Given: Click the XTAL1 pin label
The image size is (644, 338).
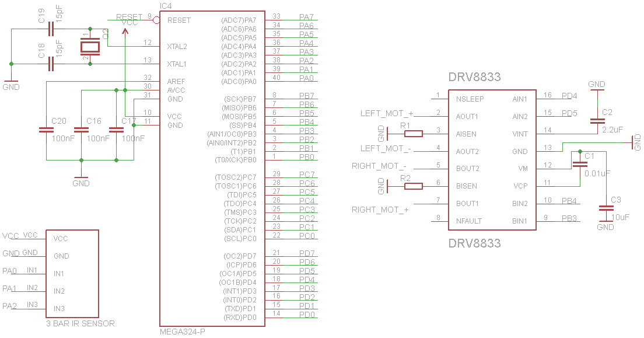Looking at the screenshot, I should tap(177, 64).
